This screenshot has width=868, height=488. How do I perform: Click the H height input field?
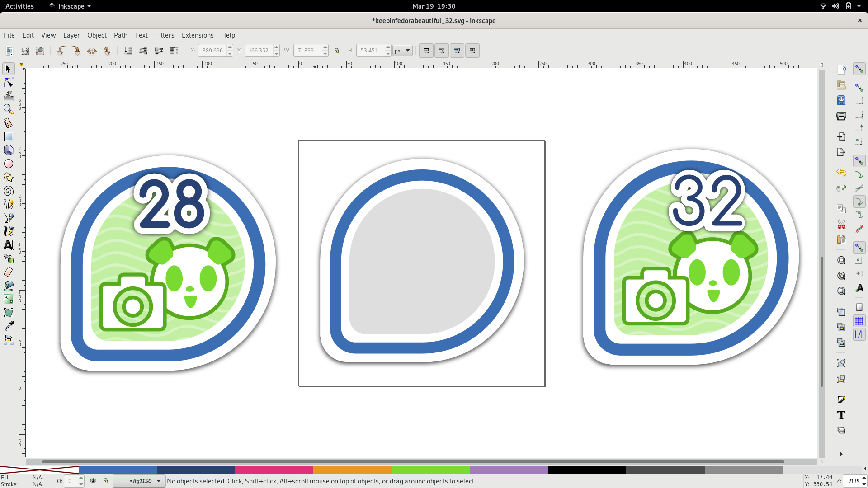tap(370, 51)
